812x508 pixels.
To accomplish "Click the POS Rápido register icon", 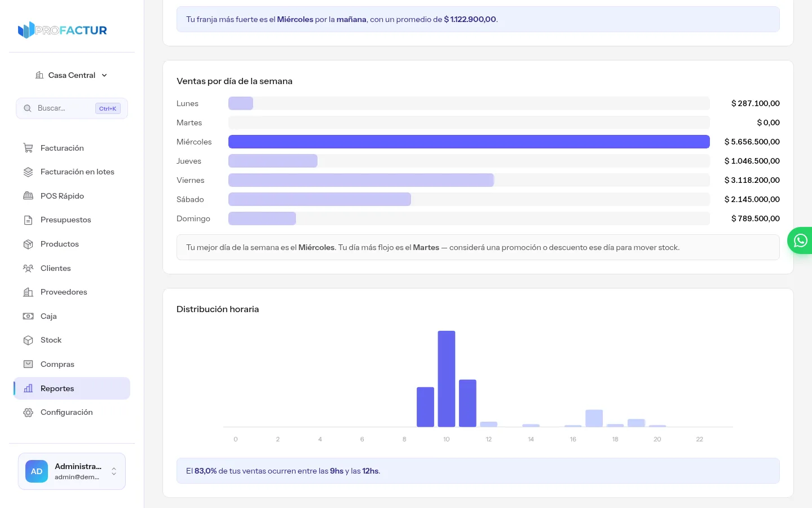I will (28, 196).
